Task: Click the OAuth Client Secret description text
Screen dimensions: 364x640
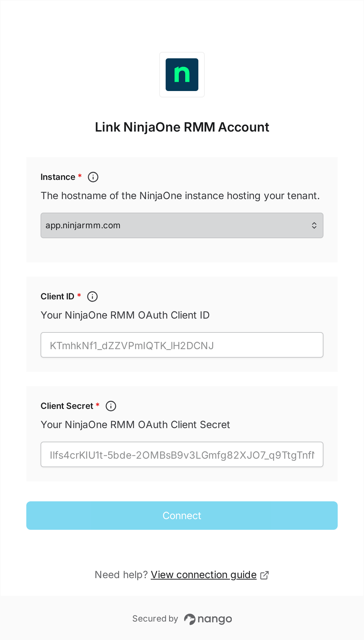Action: (x=135, y=425)
